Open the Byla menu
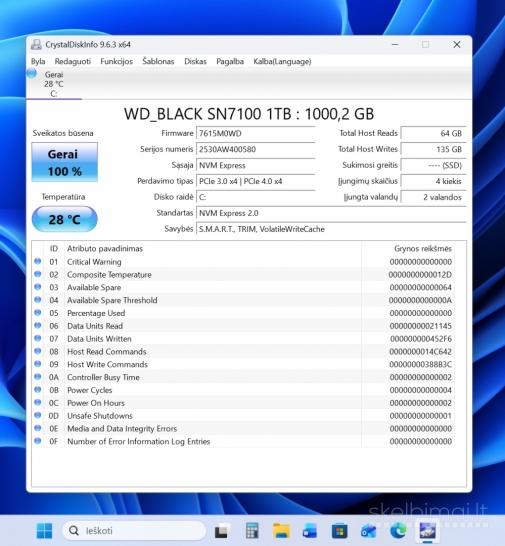Image resolution: width=505 pixels, height=546 pixels. [38, 62]
